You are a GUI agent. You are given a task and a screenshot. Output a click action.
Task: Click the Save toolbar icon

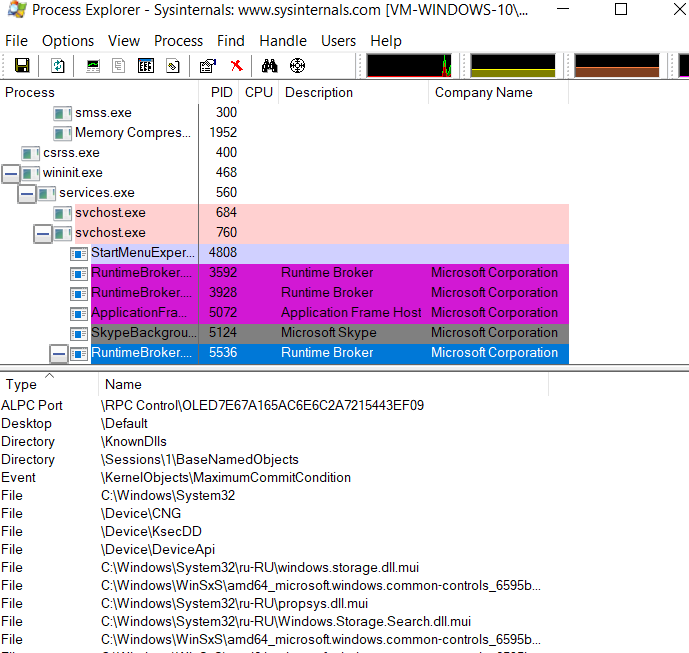[x=22, y=66]
